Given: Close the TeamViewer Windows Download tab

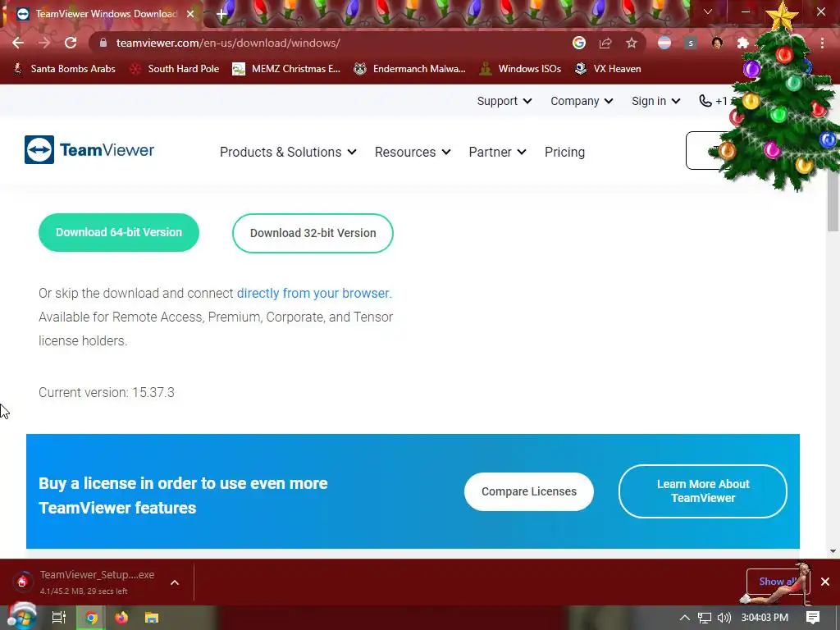Looking at the screenshot, I should pos(190,14).
